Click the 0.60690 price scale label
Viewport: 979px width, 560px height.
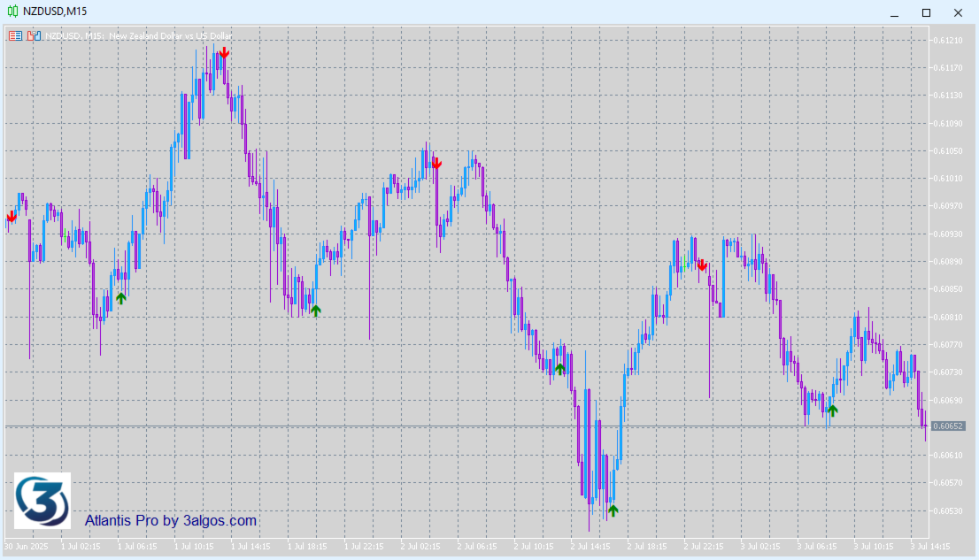(x=948, y=400)
